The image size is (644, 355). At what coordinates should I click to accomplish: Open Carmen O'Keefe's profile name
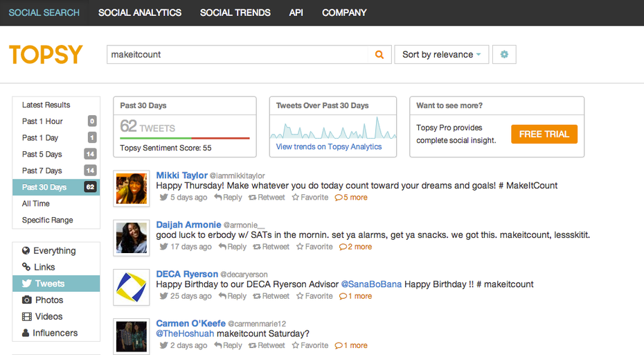click(x=190, y=323)
